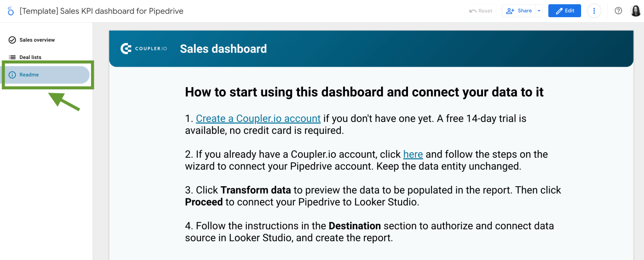Open the three-dot more options icon
The width and height of the screenshot is (644, 260).
click(594, 10)
